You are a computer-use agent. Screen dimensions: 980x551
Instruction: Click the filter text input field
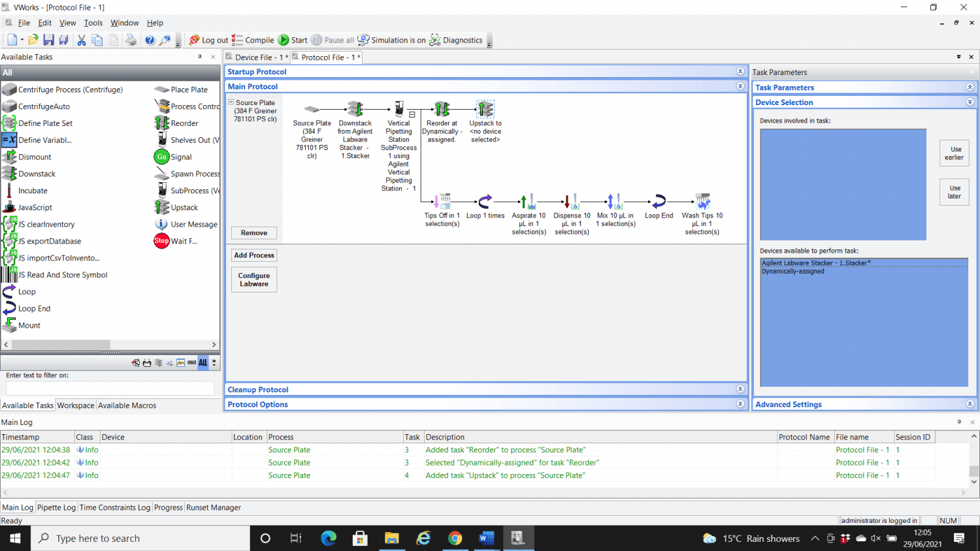pos(110,388)
